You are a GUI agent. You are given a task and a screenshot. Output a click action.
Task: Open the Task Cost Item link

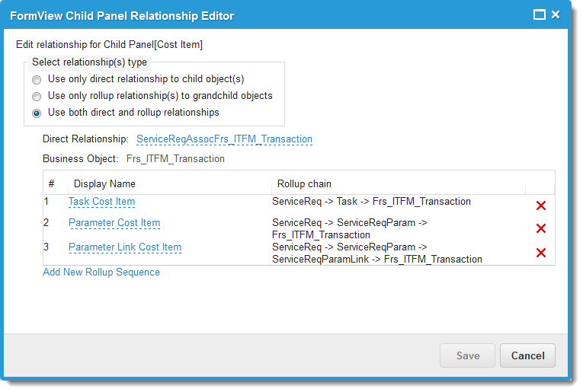click(101, 202)
